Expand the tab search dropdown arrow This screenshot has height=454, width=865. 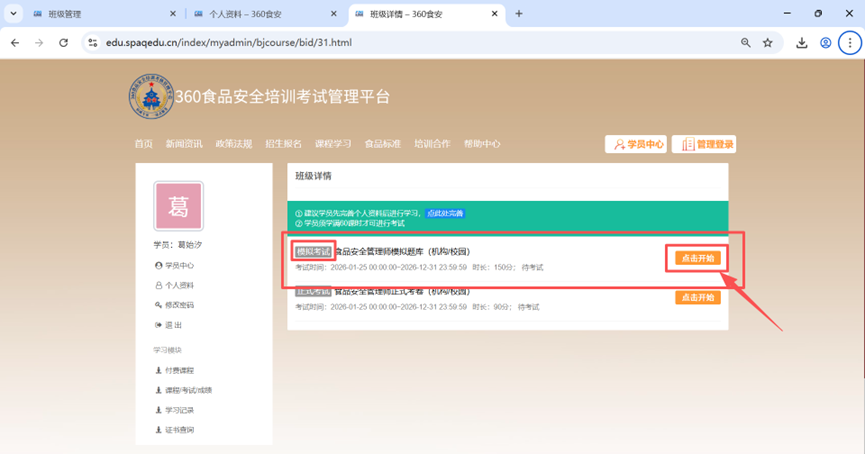(x=13, y=14)
